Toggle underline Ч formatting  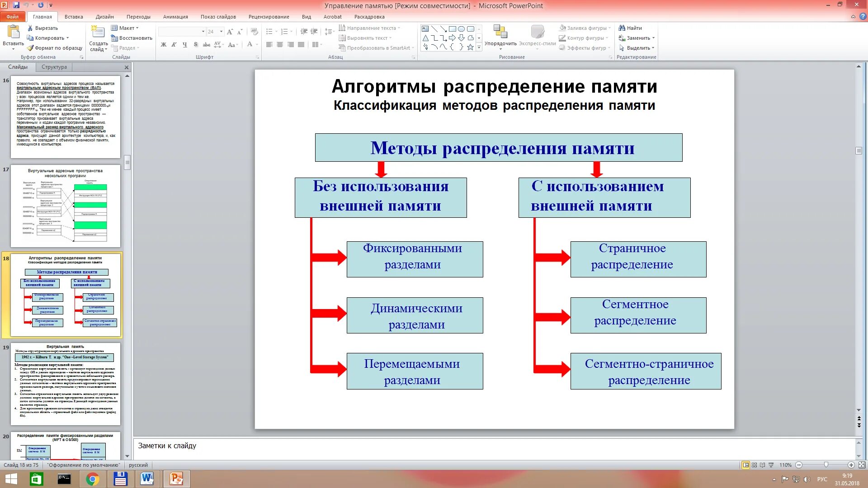point(184,45)
